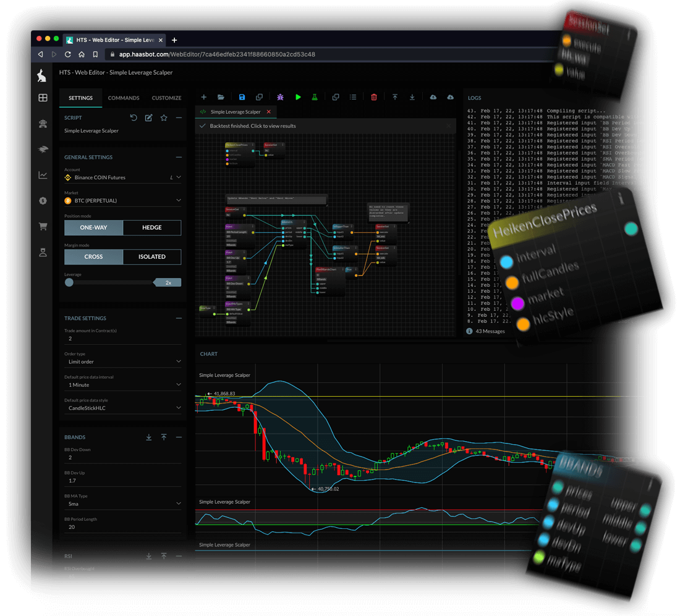Viewport: 680px width, 616px height.
Task: Open the Market BTC (PERPETUAL) dropdown
Action: [122, 201]
